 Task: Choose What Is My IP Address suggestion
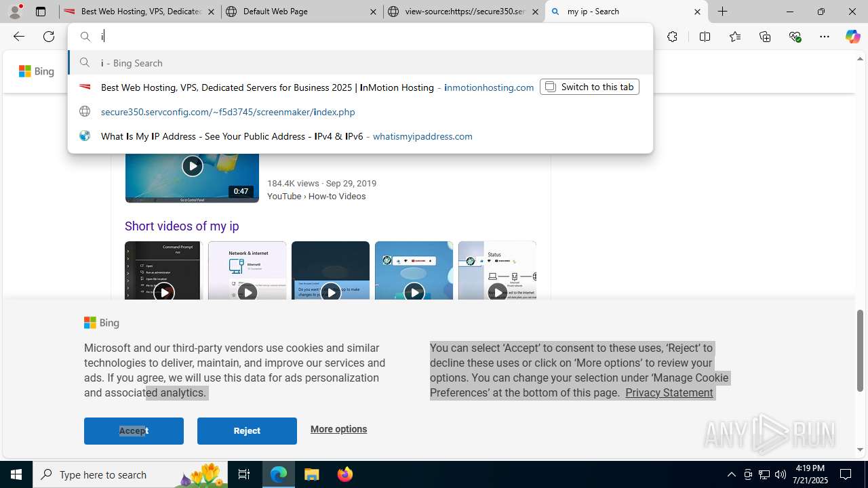pos(360,136)
